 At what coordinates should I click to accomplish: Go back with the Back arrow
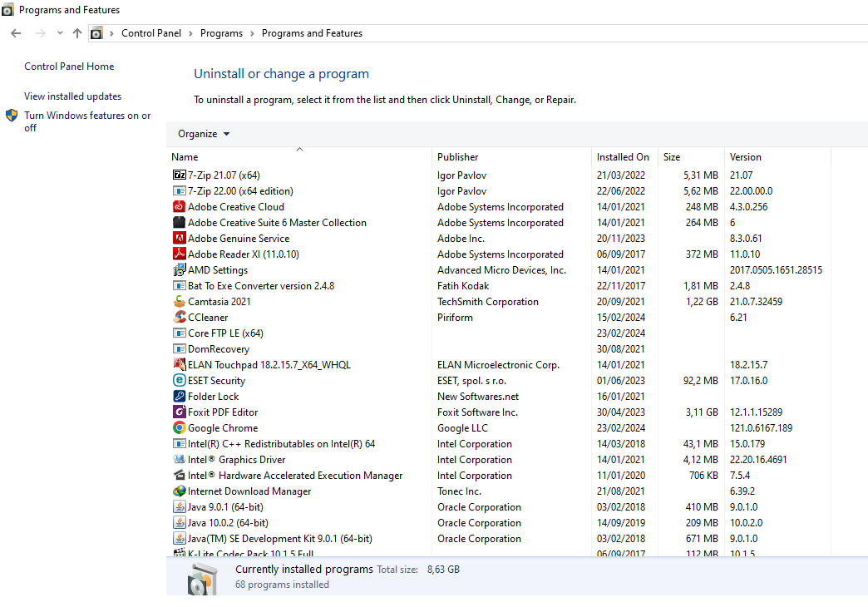tap(16, 33)
